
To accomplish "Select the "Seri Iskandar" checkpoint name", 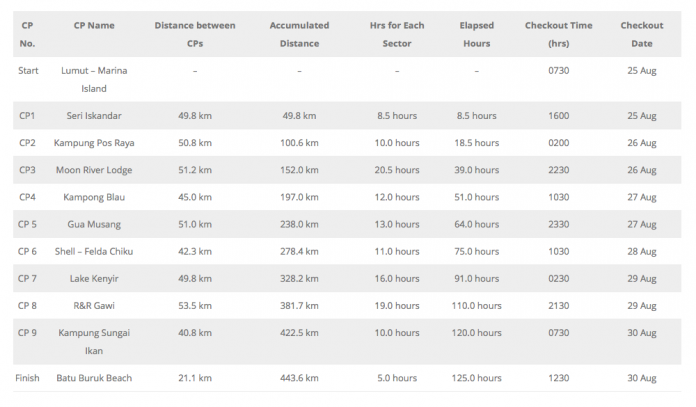I will (94, 116).
